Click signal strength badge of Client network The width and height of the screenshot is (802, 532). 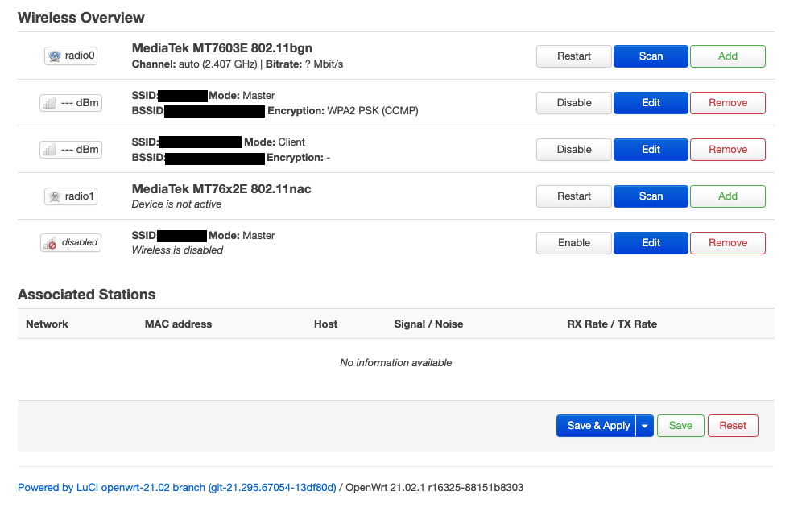71,150
